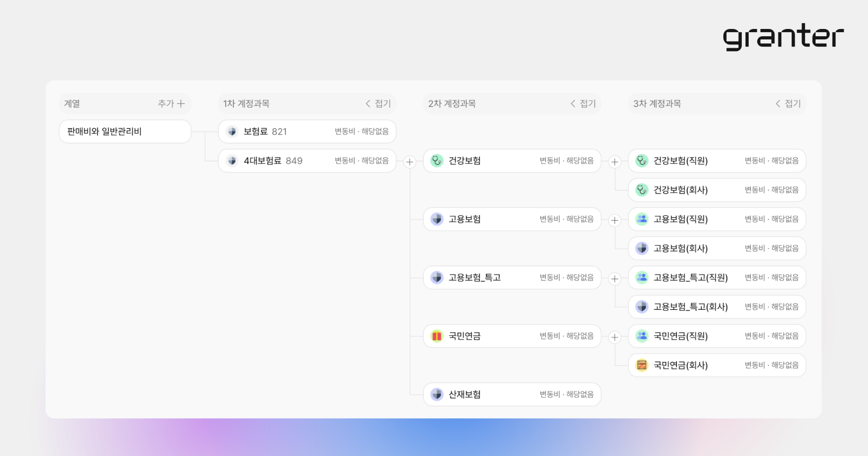
Task: Click the granter logo
Action: tap(783, 37)
